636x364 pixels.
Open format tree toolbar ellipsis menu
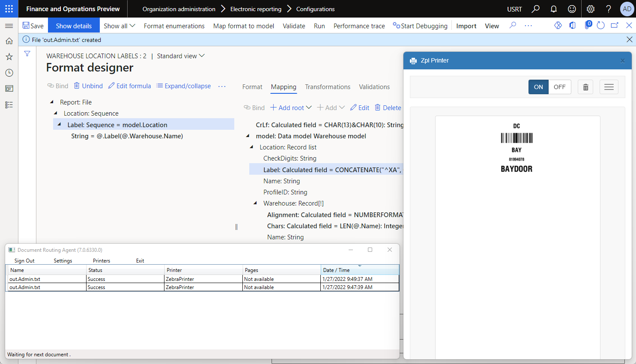pyautogui.click(x=222, y=86)
